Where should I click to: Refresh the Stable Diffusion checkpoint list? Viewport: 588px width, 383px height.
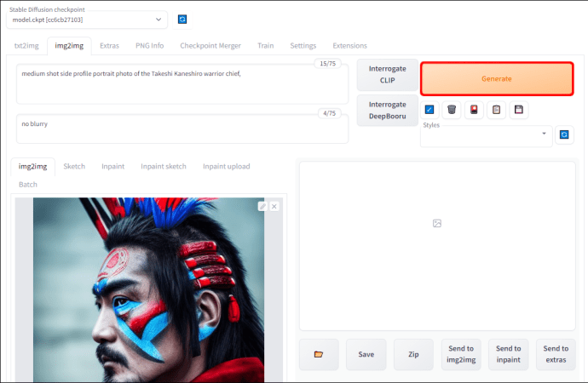click(x=182, y=19)
